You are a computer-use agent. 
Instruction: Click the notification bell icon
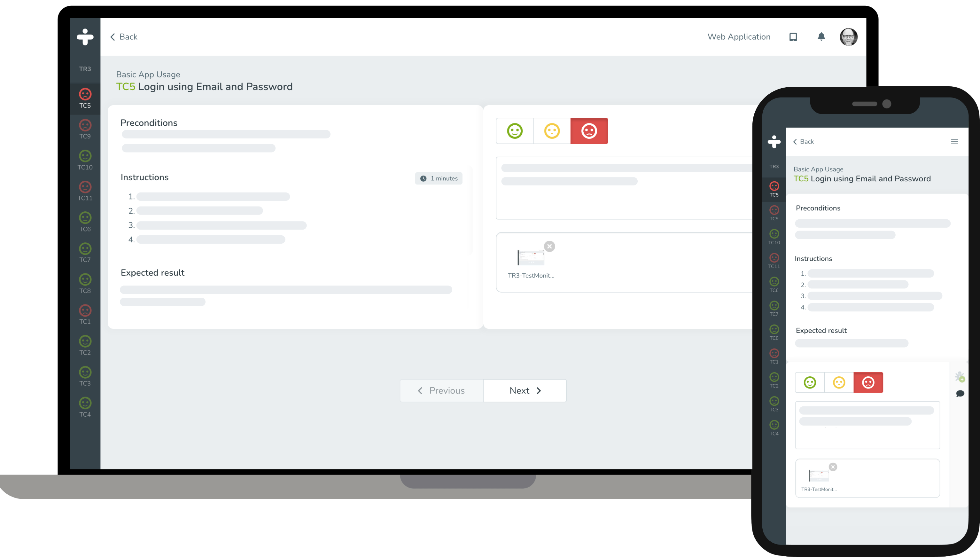coord(822,36)
